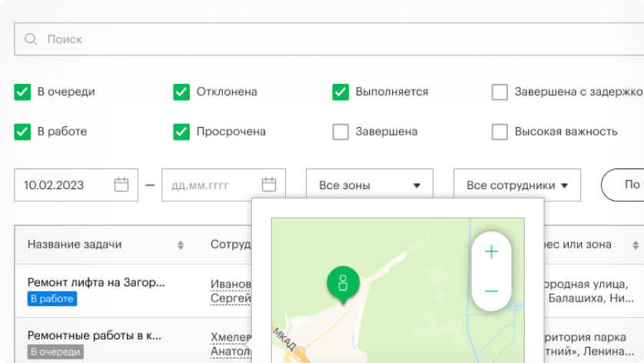The image size is (644, 363).
Task: Check the Высокая важность filter
Action: [500, 132]
